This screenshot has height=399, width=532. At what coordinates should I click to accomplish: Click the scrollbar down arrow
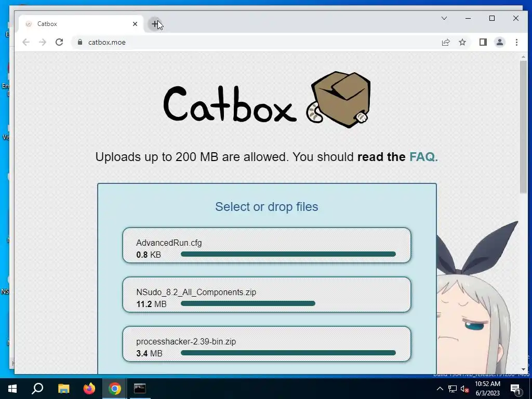[x=524, y=369]
